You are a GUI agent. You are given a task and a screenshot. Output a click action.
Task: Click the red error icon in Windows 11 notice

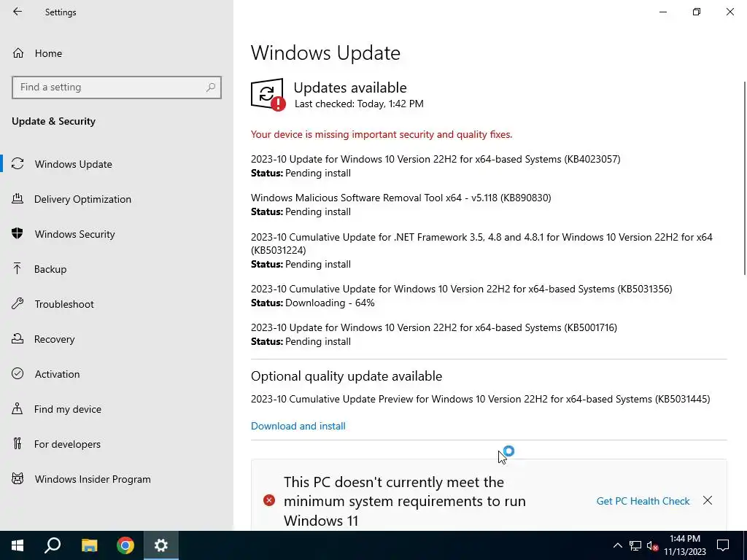[269, 500]
